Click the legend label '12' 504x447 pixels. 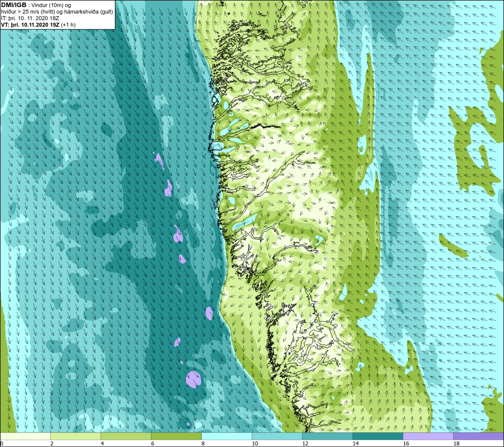tap(305, 443)
